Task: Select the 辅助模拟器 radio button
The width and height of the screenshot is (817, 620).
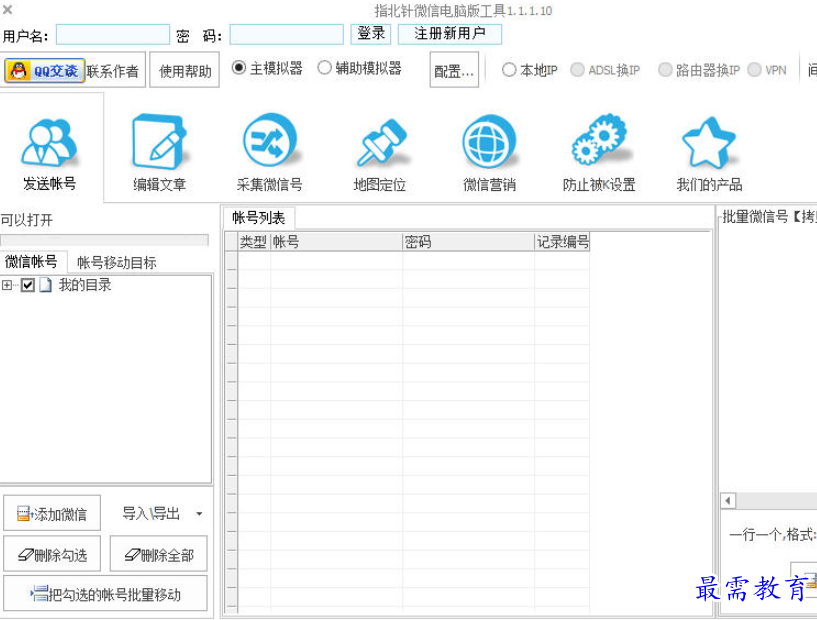Action: point(324,68)
